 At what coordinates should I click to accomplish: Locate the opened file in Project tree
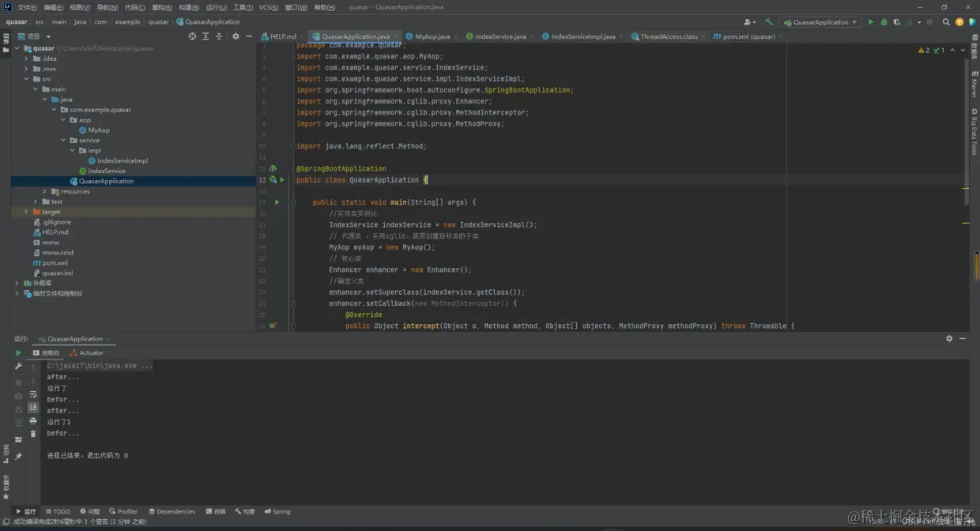tap(192, 36)
